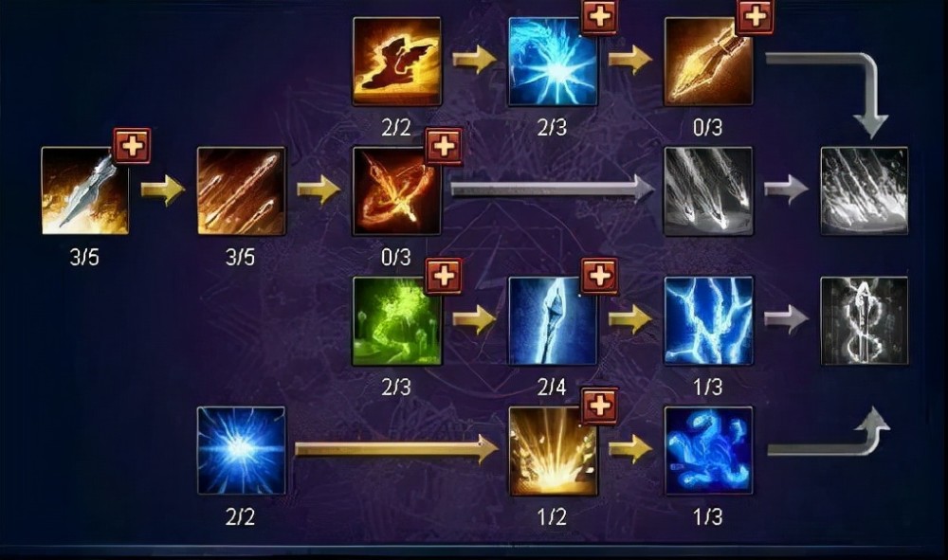Add a point to the blue crystal spear skill

click(x=599, y=276)
